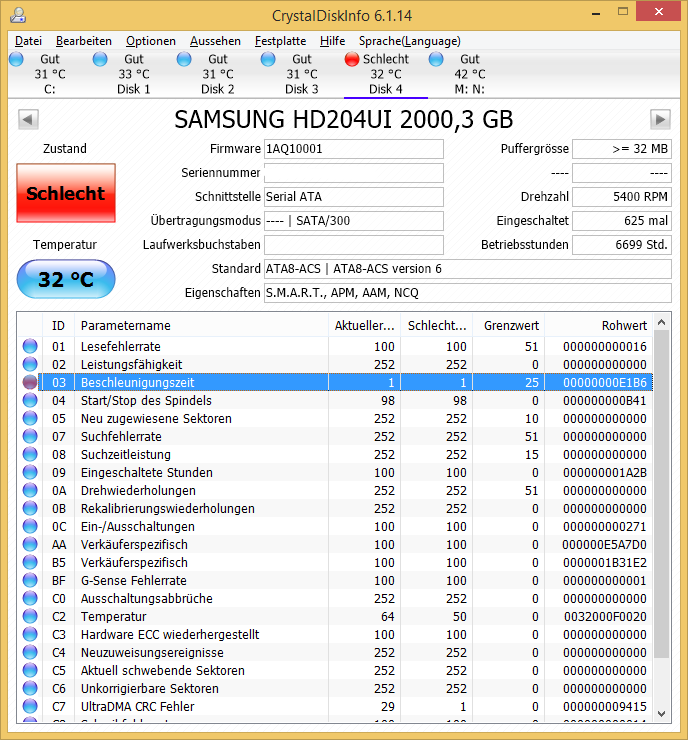
Task: Click status orb of Neu zugewiesene Sektoren
Action: tap(30, 418)
